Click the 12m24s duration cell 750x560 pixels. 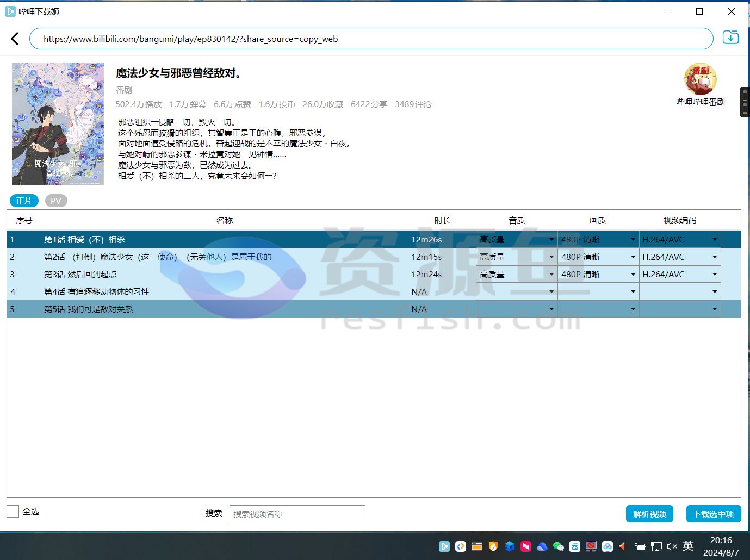426,274
